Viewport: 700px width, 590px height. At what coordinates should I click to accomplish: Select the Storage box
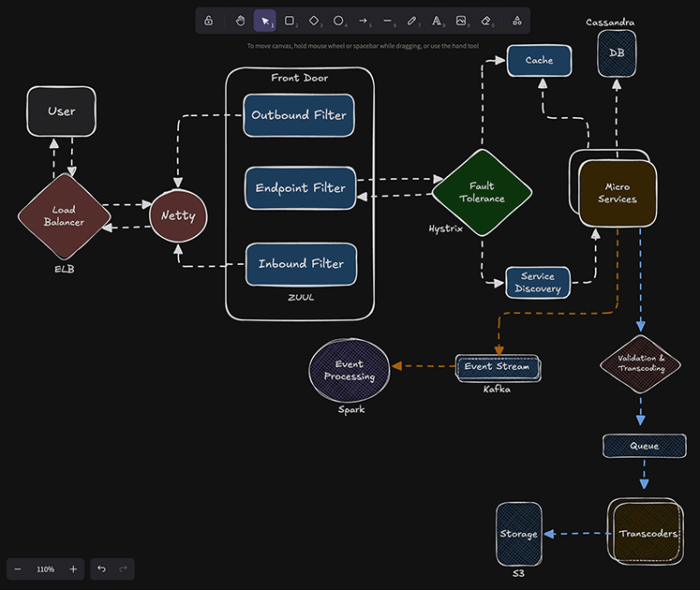[519, 534]
